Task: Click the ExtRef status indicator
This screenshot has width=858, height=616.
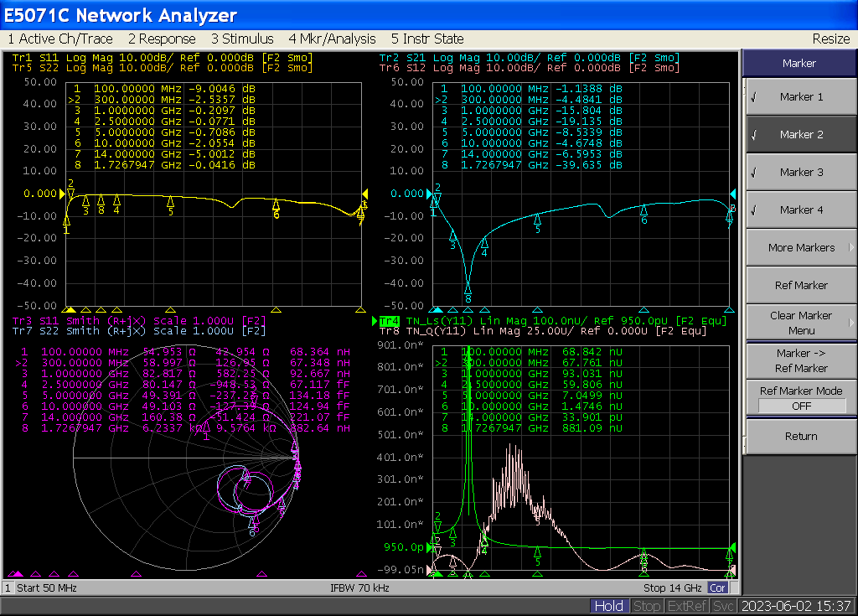Action: tap(687, 606)
